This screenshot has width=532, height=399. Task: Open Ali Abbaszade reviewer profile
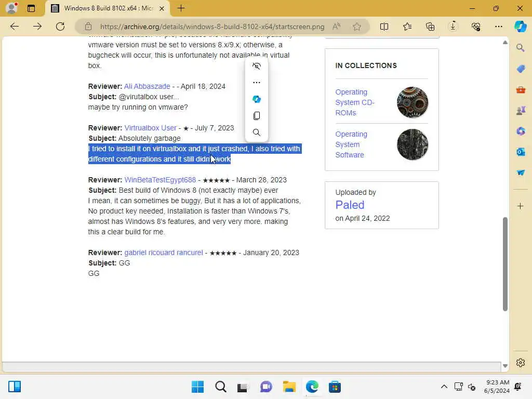(147, 86)
